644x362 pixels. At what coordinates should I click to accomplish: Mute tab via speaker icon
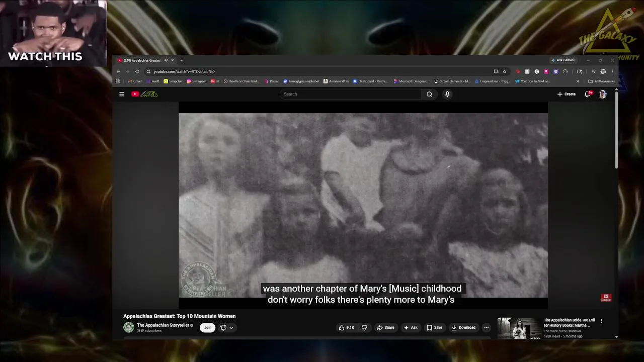click(166, 60)
